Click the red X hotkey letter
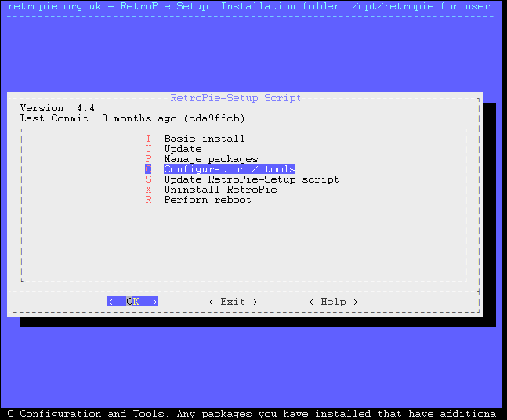Viewport: 507px width, 420px height. coord(148,190)
